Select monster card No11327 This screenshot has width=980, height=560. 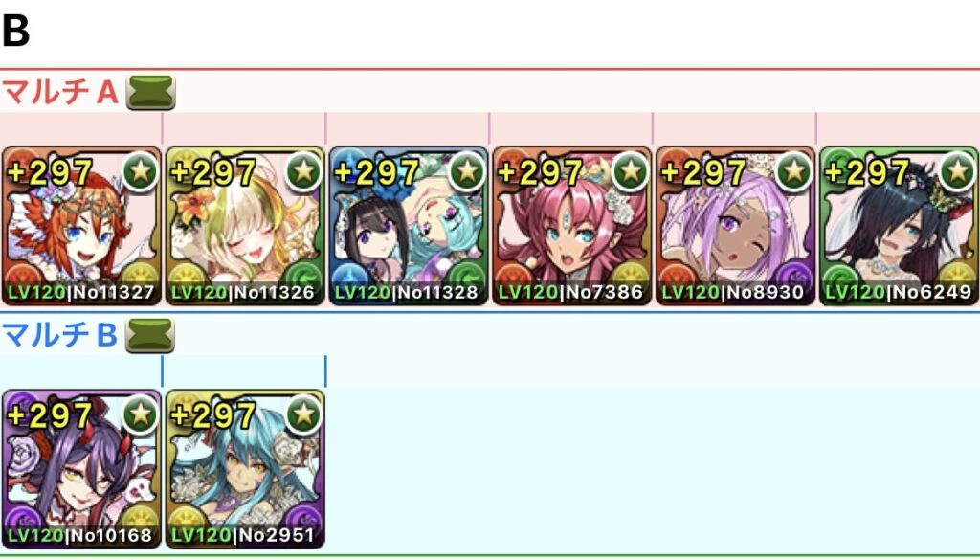81,226
